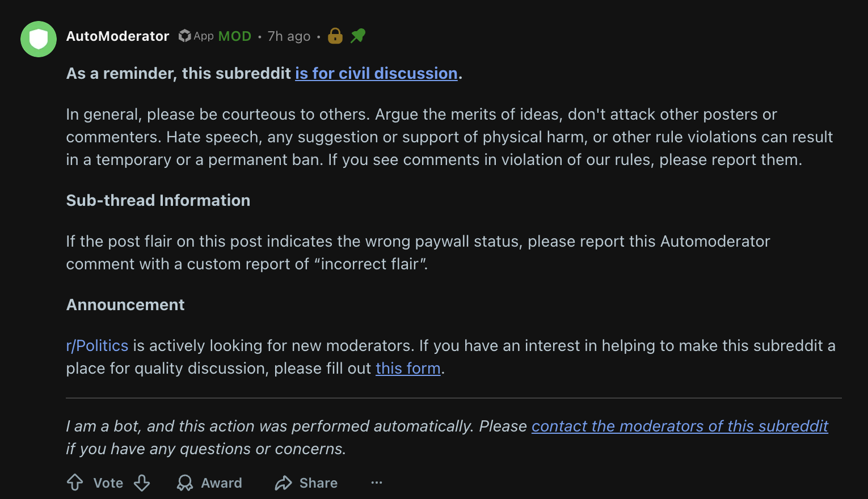Click the green pinned comment pin icon
This screenshot has height=499, width=868.
[358, 36]
